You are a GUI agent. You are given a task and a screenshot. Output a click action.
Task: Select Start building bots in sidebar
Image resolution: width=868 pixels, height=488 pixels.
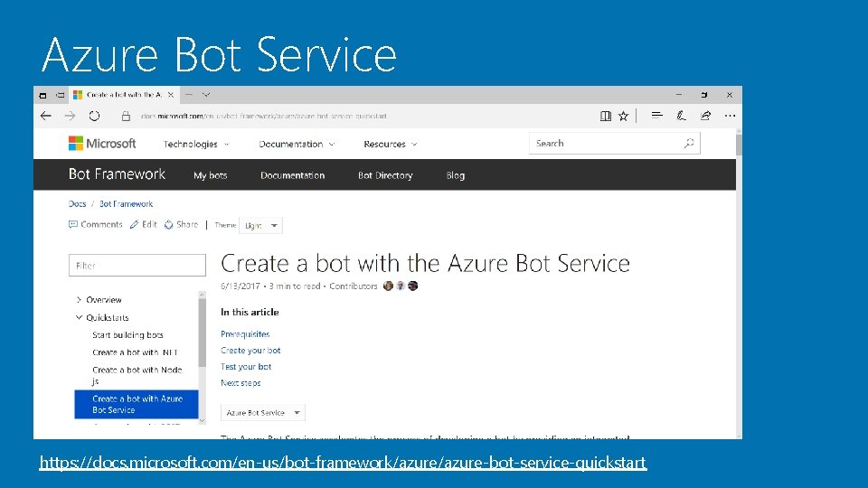pos(127,334)
